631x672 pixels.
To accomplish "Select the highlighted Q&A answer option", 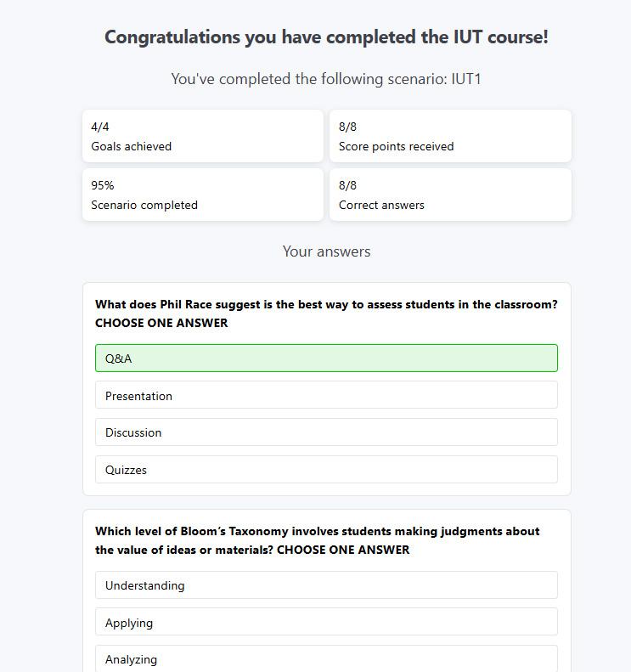I will pyautogui.click(x=326, y=359).
